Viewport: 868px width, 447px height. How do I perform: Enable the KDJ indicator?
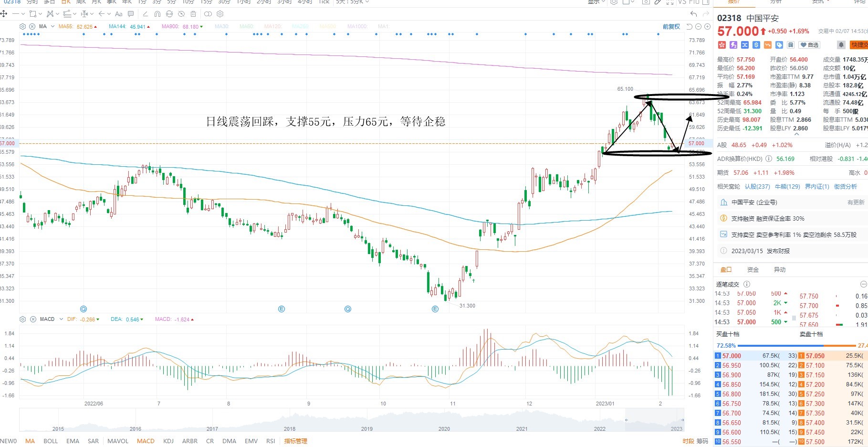click(x=168, y=441)
